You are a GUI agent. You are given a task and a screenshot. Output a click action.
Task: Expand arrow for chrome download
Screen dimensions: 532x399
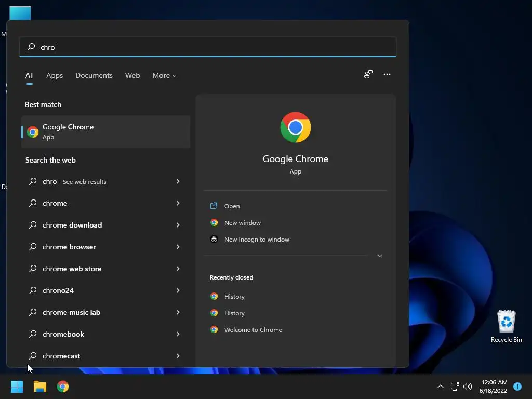[178, 225]
